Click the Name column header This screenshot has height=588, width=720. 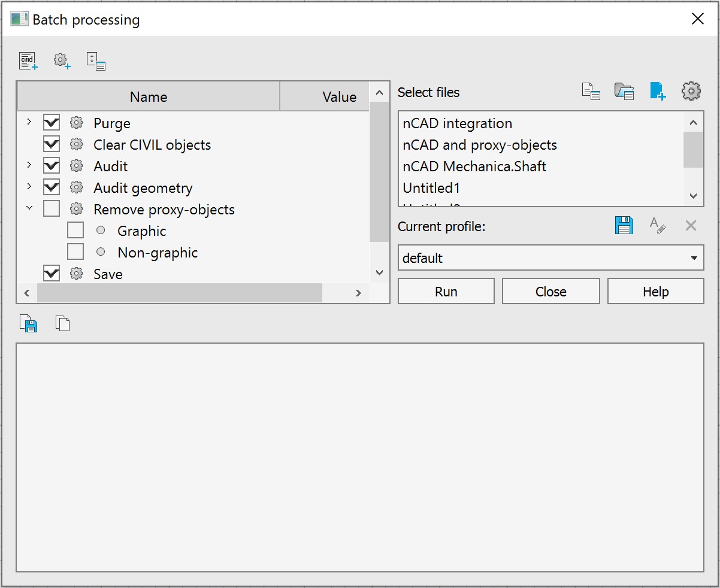148,97
